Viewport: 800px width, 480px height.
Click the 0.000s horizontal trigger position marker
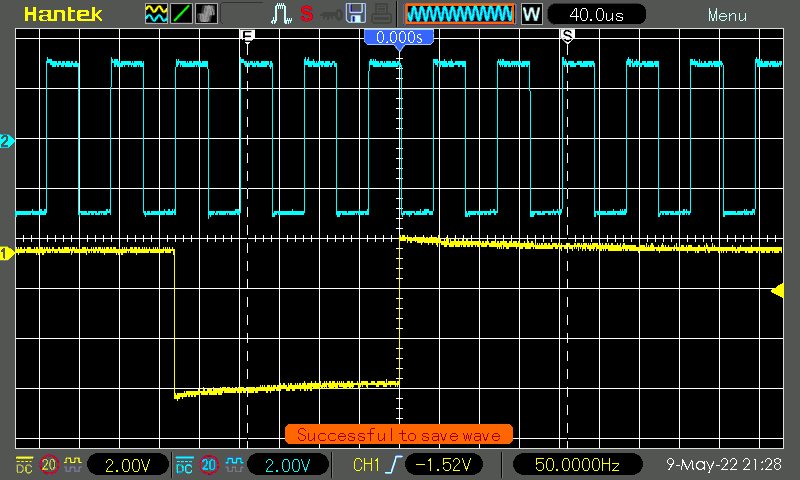(398, 37)
